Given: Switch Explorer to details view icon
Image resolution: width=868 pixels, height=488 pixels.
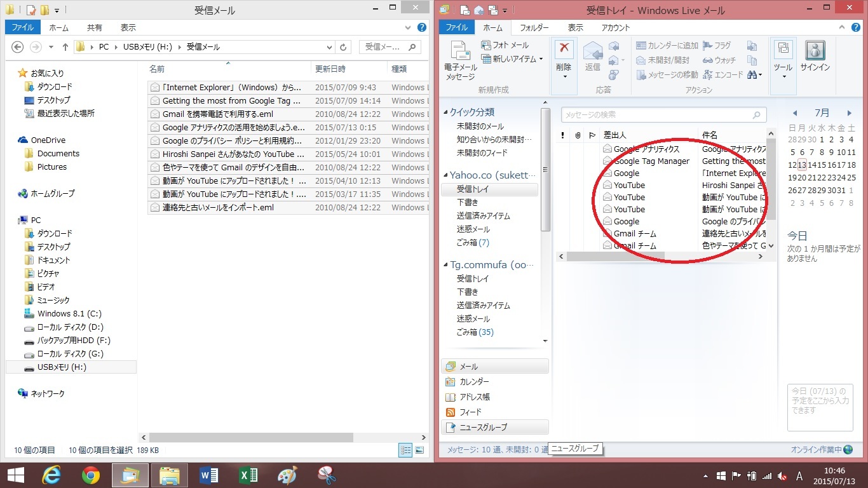Looking at the screenshot, I should (405, 450).
